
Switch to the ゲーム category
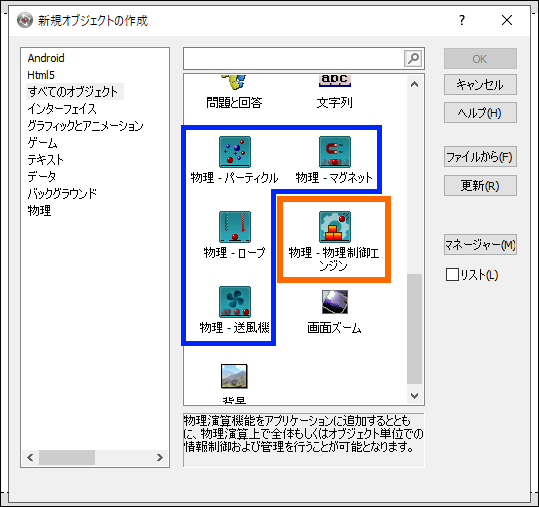point(42,143)
